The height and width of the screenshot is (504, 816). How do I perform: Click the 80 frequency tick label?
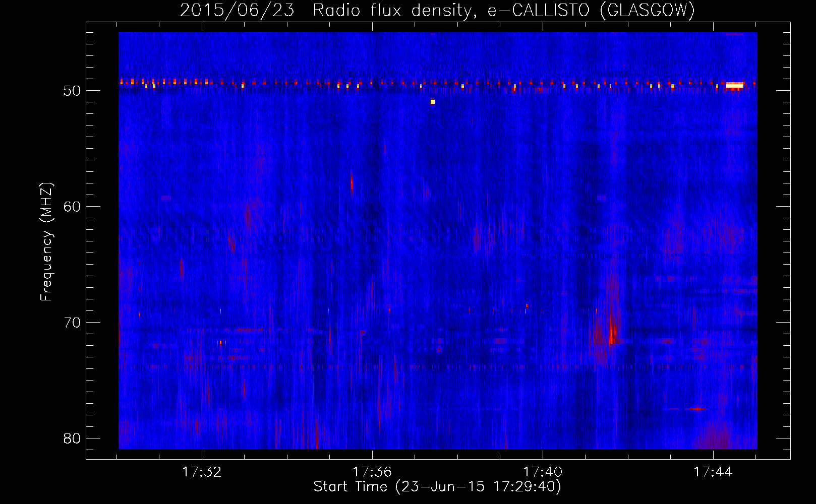(72, 438)
